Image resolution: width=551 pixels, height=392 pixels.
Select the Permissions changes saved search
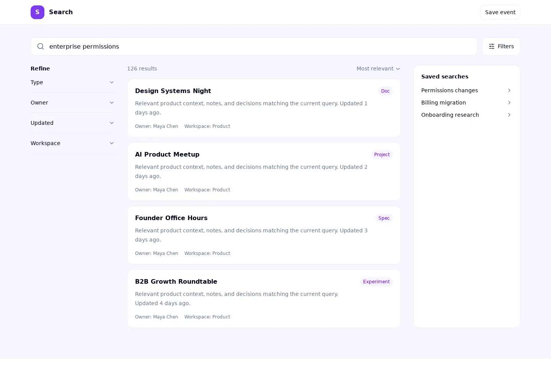pyautogui.click(x=466, y=90)
